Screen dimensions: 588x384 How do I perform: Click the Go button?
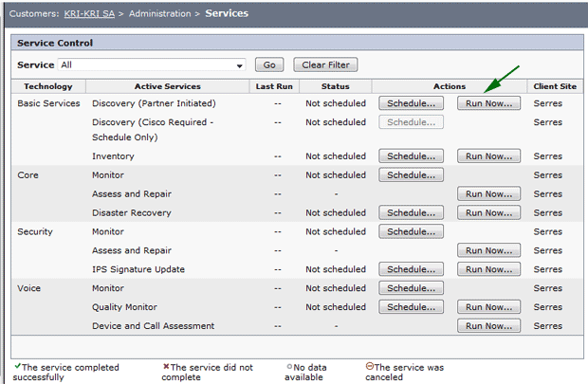[x=269, y=64]
